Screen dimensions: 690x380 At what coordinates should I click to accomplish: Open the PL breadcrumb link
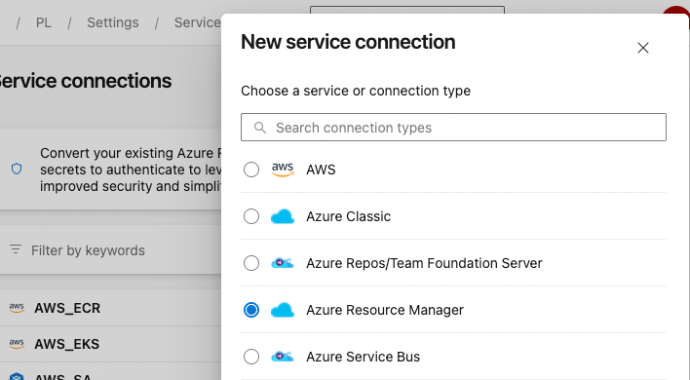[x=43, y=22]
